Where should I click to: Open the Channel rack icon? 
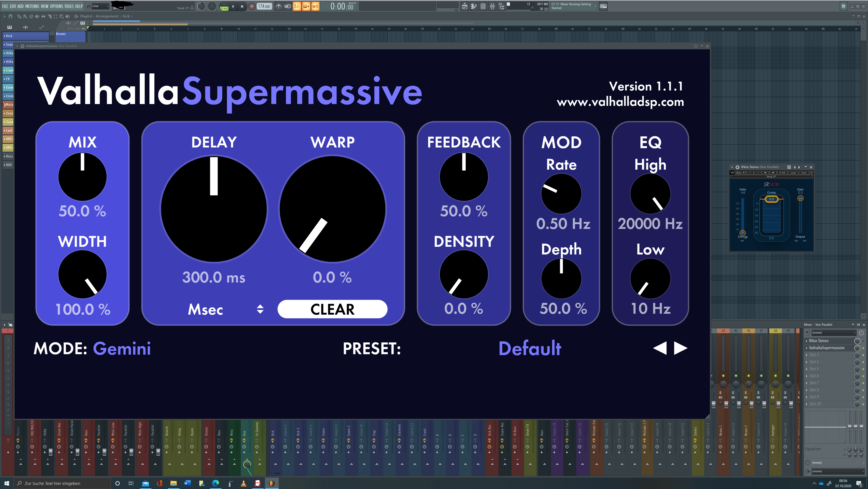pyautogui.click(x=483, y=6)
